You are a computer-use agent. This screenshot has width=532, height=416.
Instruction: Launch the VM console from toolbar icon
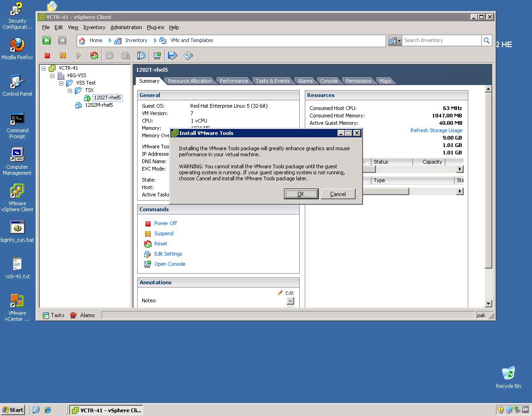tap(157, 55)
